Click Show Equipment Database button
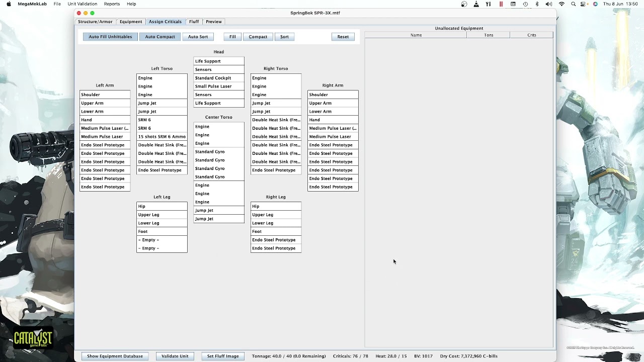 [x=115, y=356]
